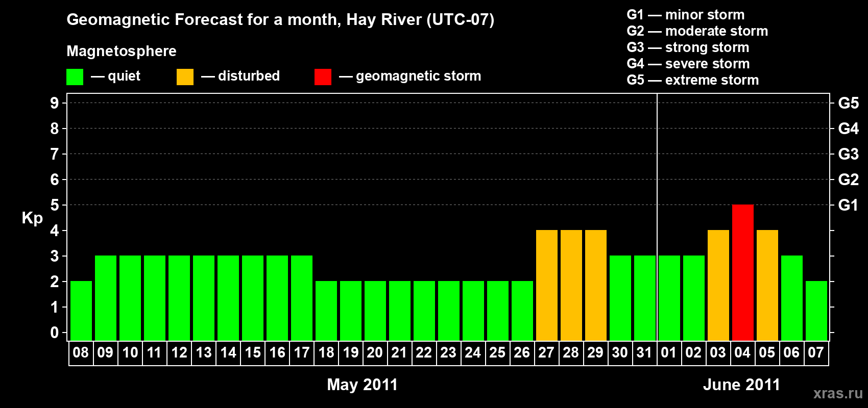
Task: Click the green bar for June 07
Action: tap(816, 311)
